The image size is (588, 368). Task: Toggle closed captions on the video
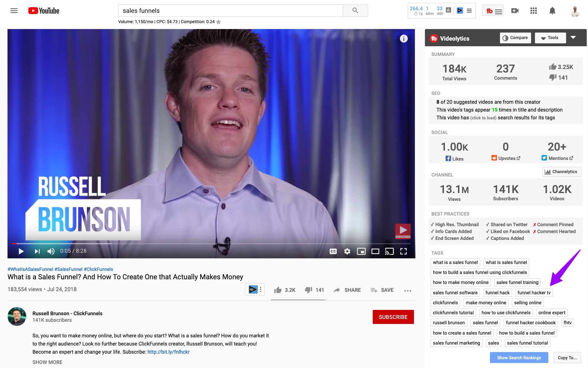[333, 251]
